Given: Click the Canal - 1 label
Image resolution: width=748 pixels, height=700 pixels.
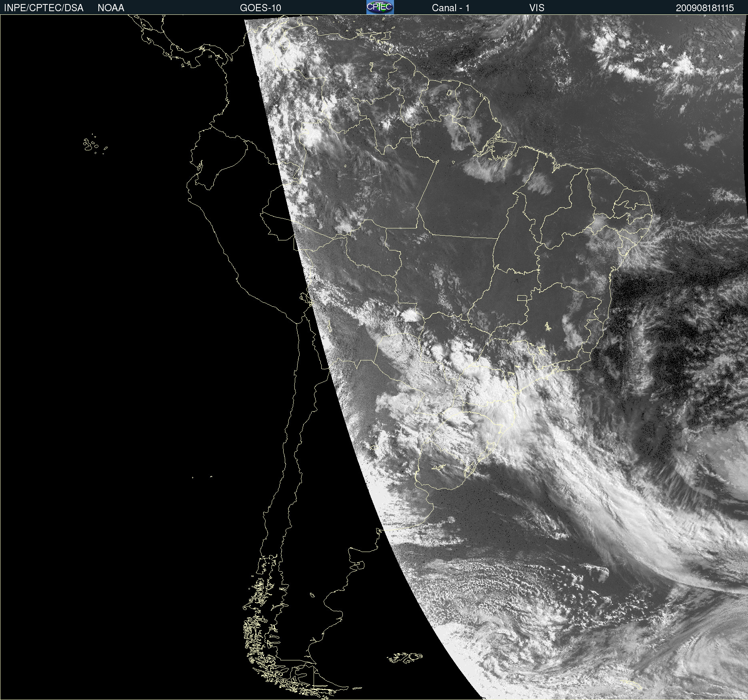Looking at the screenshot, I should pos(451,8).
